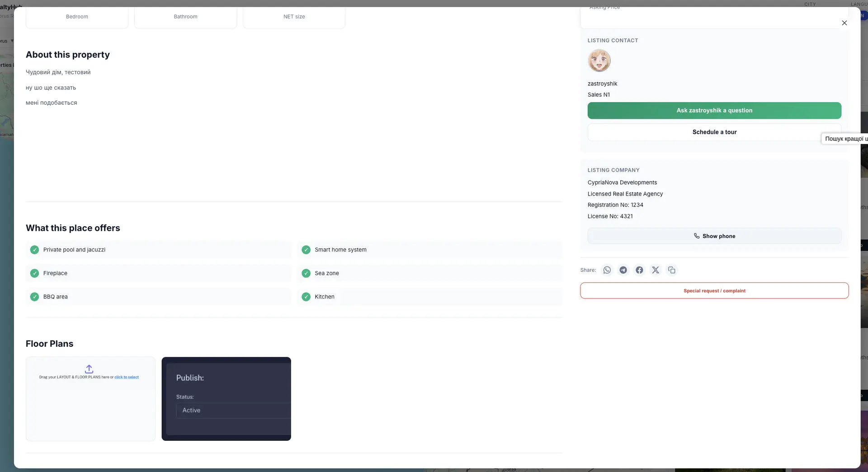Click the 'CypriaNova Developments' company name
The image size is (868, 472).
coord(622,182)
